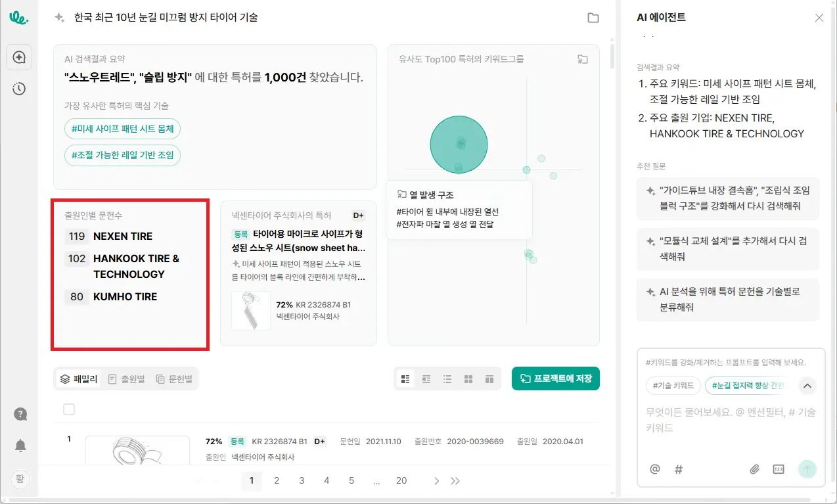This screenshot has width=837, height=504.
Task: Click the 123 number input icon
Action: tap(779, 469)
